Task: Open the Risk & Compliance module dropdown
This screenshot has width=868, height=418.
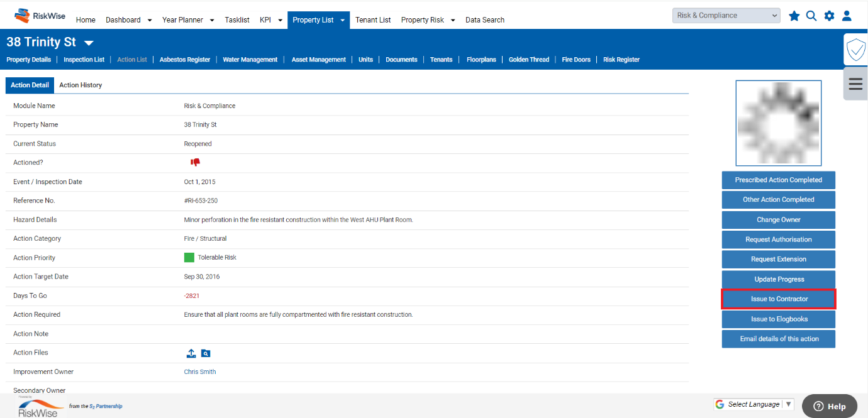Action: tap(726, 16)
